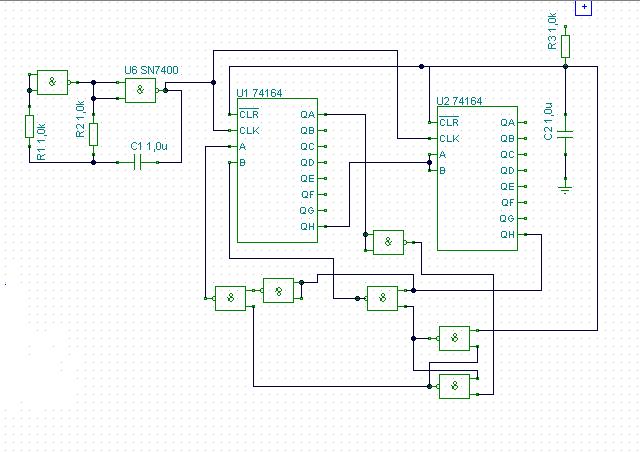The width and height of the screenshot is (640, 452).
Task: Select the NAND gate labeled U6 SN7400
Action: [140, 90]
